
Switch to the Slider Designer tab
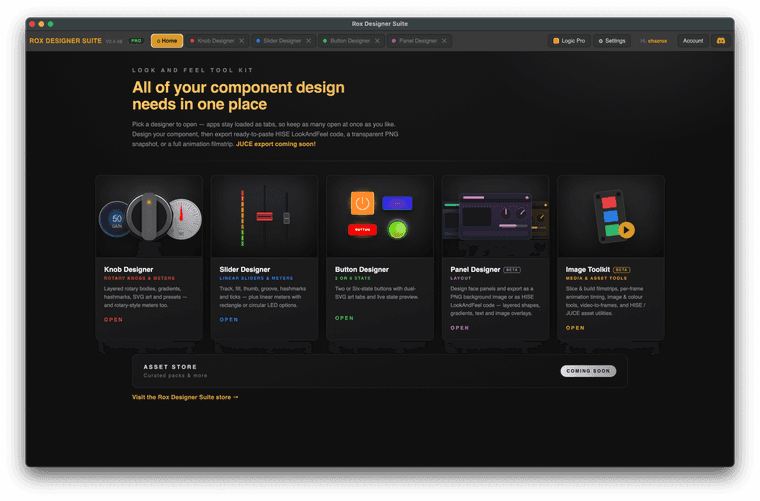pyautogui.click(x=282, y=41)
